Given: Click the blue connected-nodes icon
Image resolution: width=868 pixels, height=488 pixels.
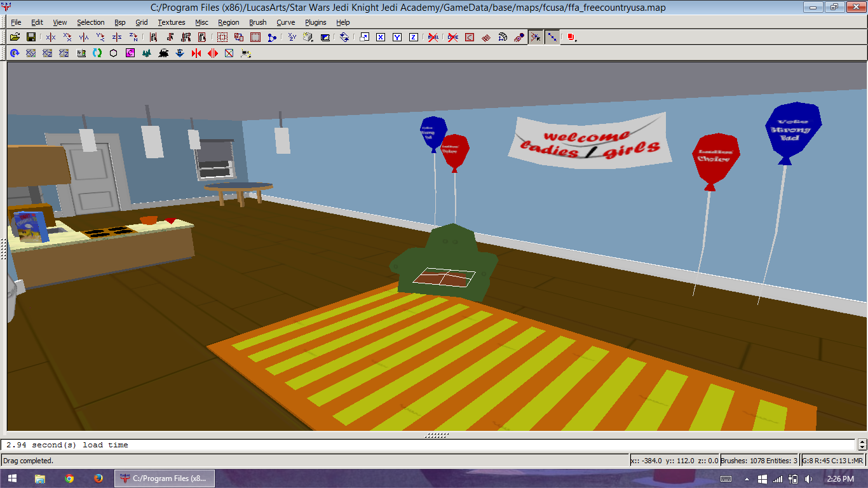Looking at the screenshot, I should [272, 37].
